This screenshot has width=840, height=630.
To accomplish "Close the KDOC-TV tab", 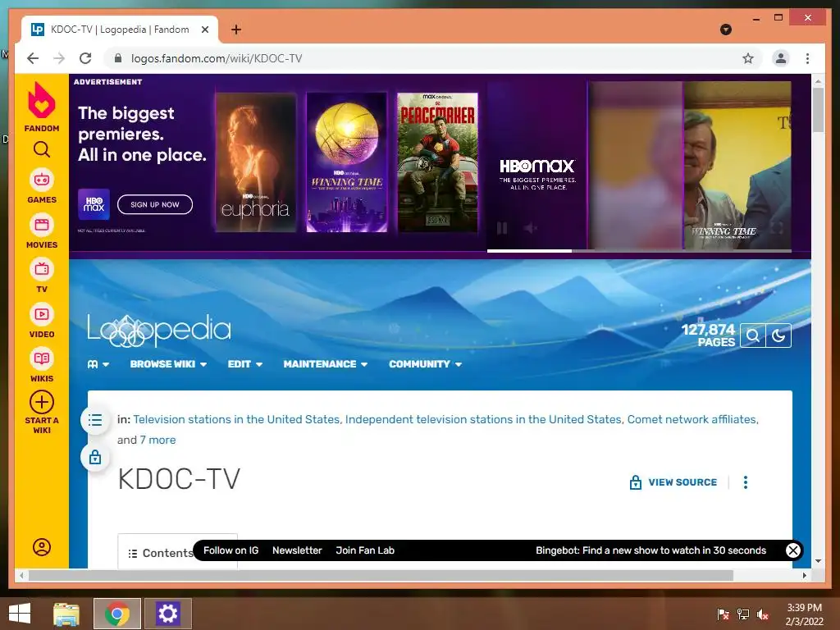I will pyautogui.click(x=204, y=30).
